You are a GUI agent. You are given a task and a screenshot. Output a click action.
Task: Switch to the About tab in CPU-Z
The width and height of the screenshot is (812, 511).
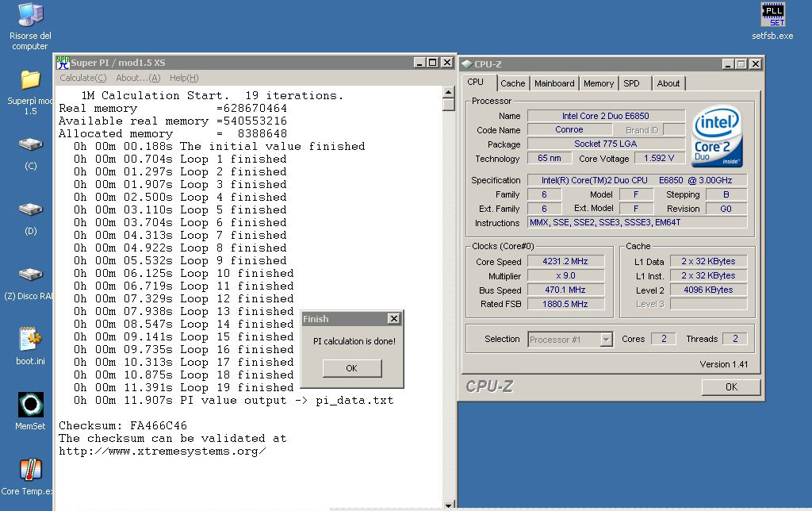coord(668,83)
